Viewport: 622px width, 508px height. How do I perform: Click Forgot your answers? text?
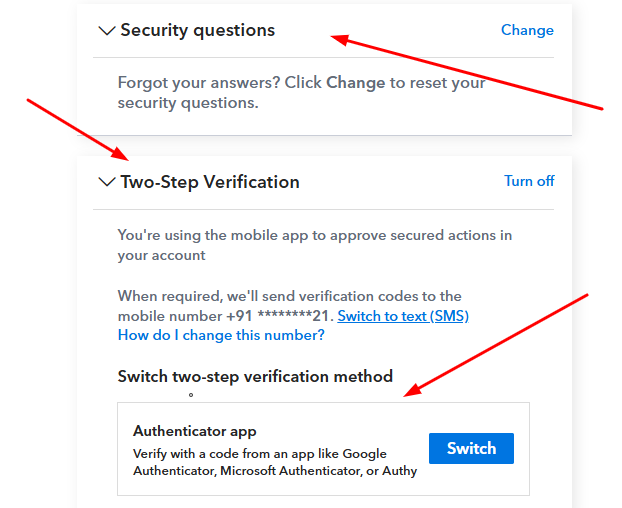click(x=199, y=83)
